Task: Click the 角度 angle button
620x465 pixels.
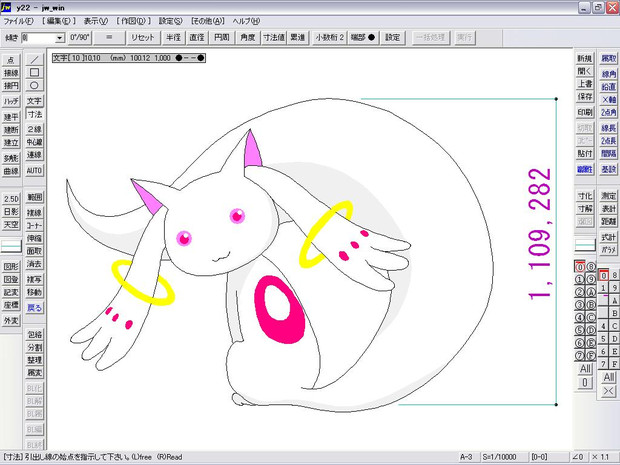Action: (x=248, y=38)
